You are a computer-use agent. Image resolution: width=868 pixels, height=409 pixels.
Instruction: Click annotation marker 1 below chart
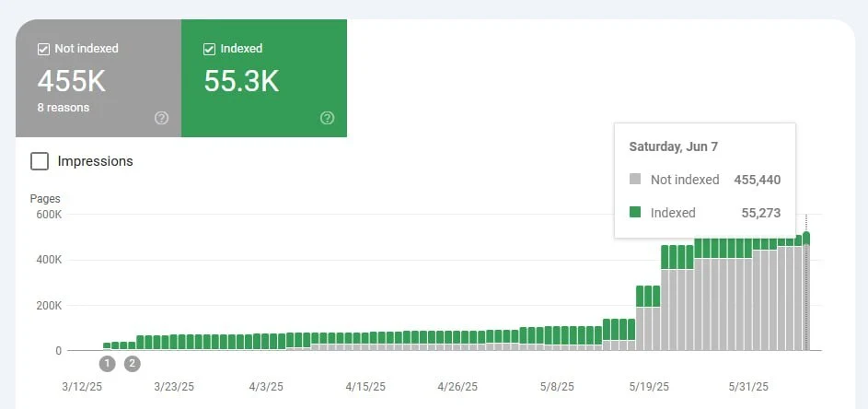[108, 363]
